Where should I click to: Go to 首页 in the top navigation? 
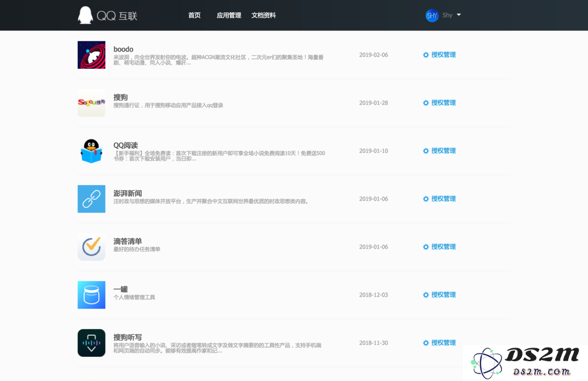click(194, 15)
